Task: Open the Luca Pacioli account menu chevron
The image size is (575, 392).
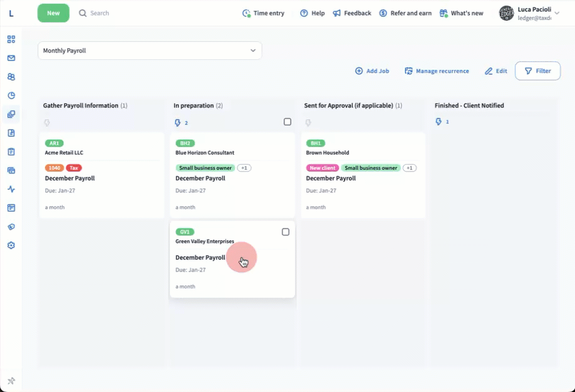Action: tap(556, 13)
